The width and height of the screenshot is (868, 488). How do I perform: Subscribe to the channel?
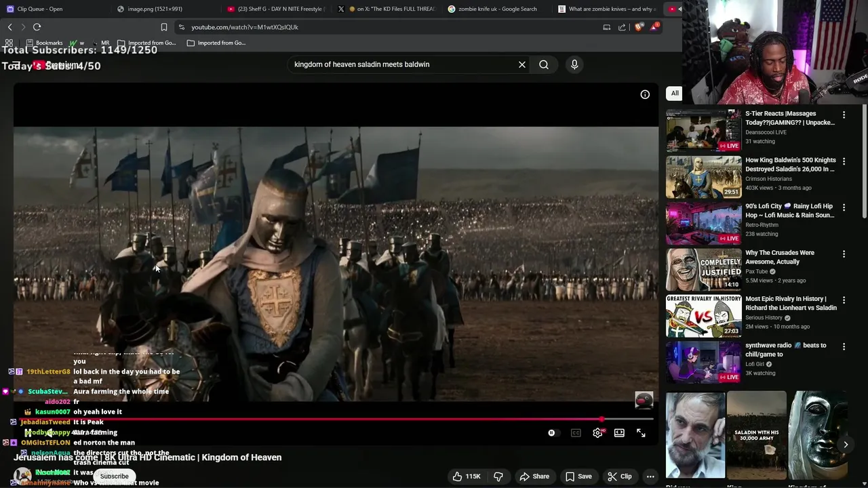coord(114,476)
